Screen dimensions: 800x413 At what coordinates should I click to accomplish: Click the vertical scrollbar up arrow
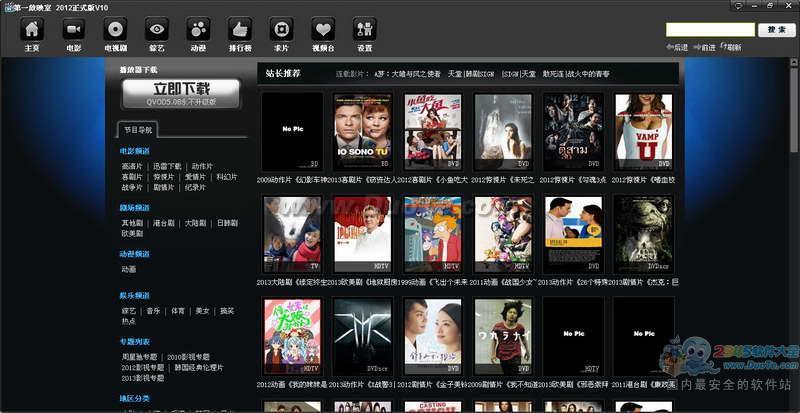(x=795, y=61)
